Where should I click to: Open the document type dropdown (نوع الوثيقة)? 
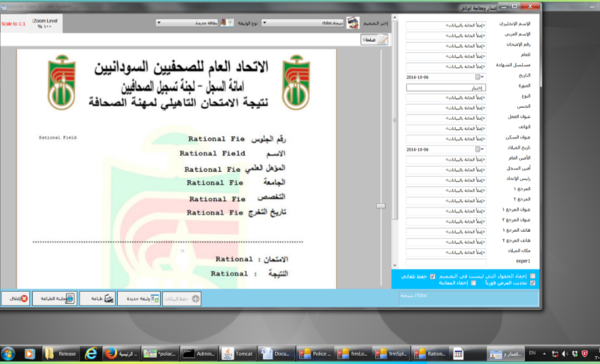coord(159,23)
